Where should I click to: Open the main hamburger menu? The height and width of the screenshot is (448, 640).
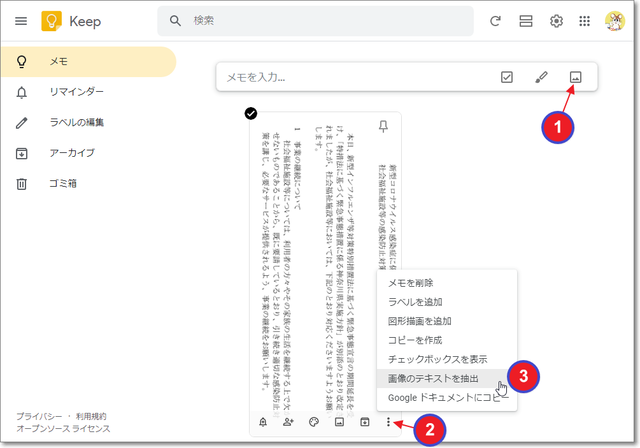pyautogui.click(x=20, y=21)
